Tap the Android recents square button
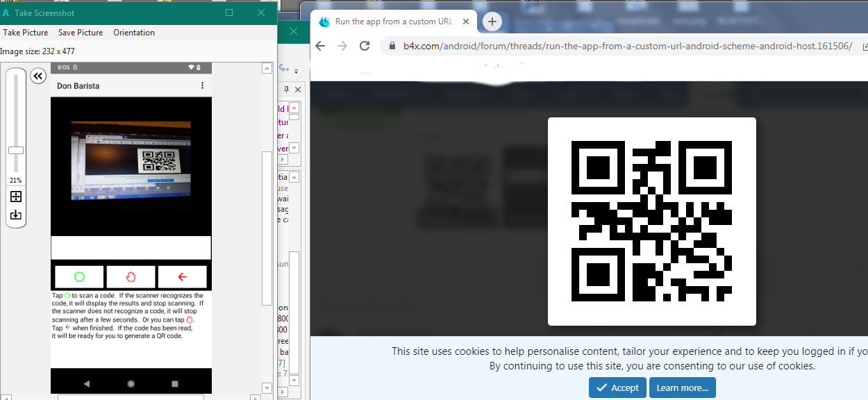 175,383
